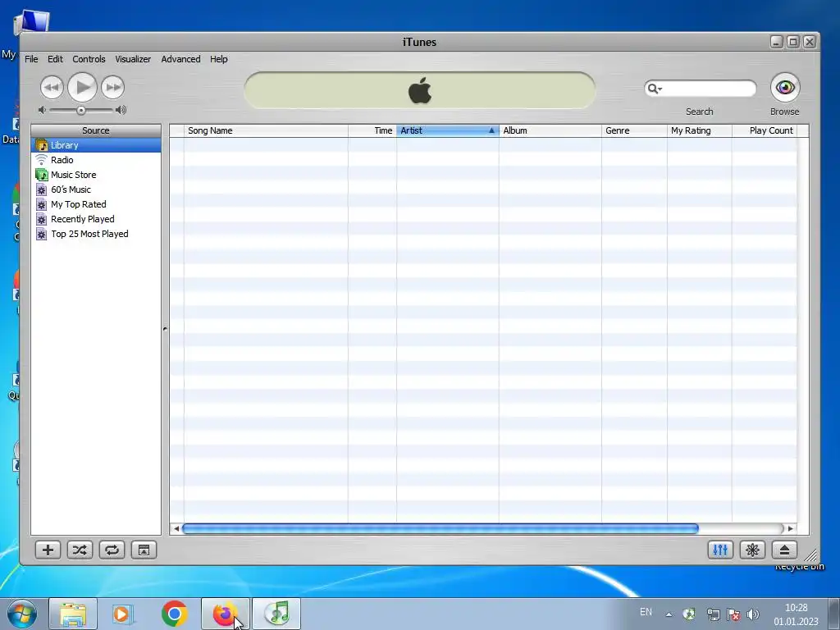Open Windows Explorer from taskbar
This screenshot has width=840, height=630.
coord(73,614)
